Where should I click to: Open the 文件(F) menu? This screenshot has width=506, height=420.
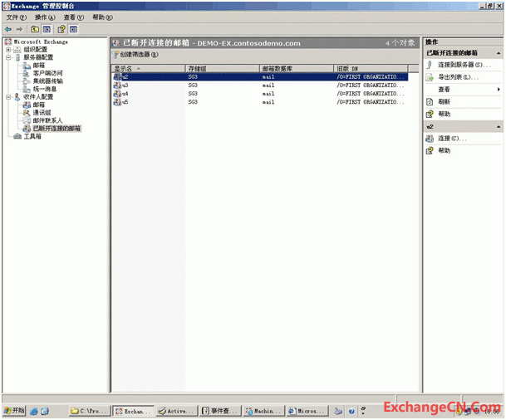17,17
